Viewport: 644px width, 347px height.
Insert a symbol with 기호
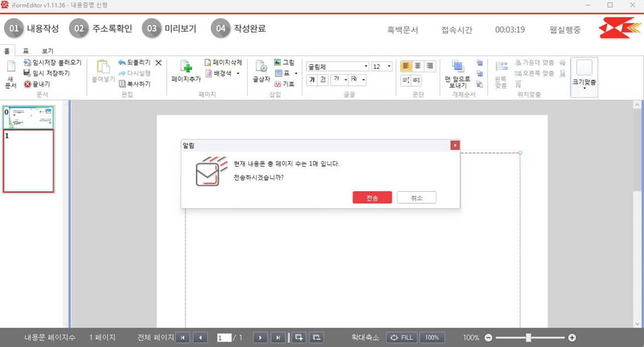[284, 84]
